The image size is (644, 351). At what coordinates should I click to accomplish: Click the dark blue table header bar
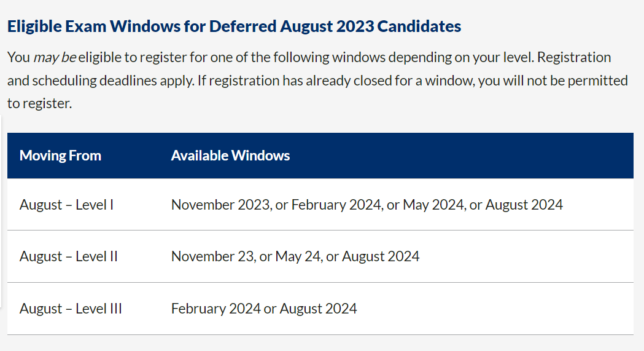(320, 156)
